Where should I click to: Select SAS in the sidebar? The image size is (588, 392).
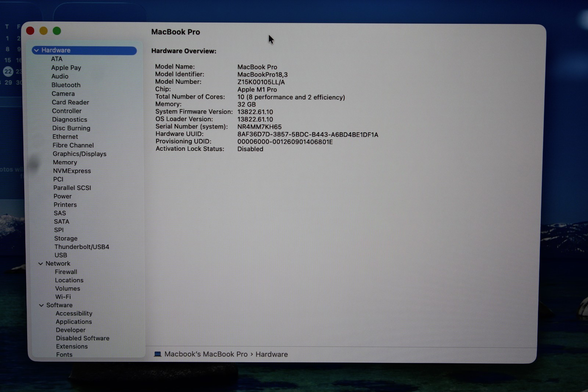point(60,213)
